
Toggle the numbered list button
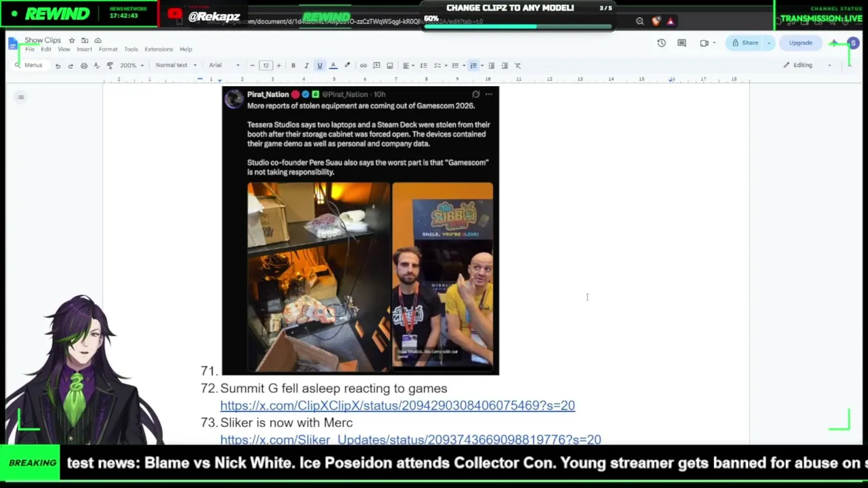473,66
